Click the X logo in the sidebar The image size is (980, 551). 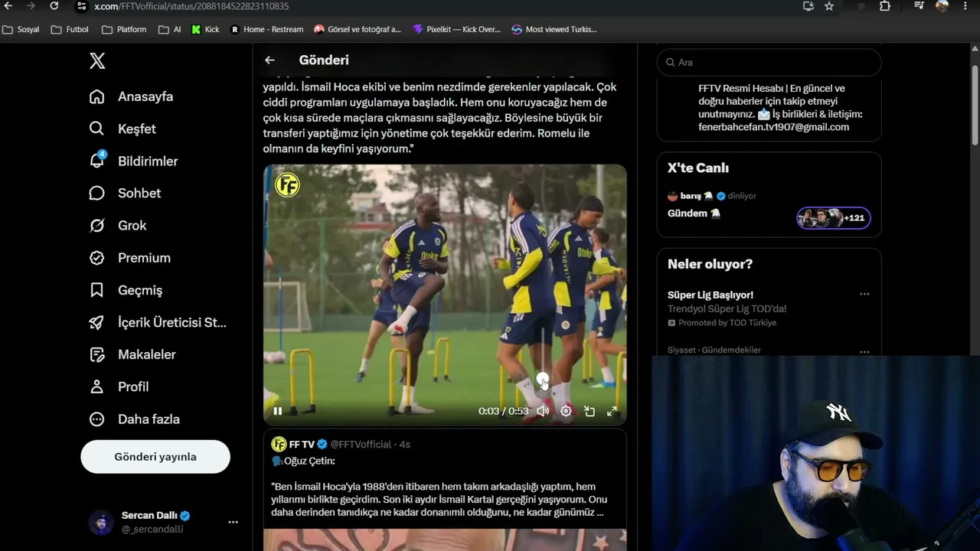(x=97, y=61)
